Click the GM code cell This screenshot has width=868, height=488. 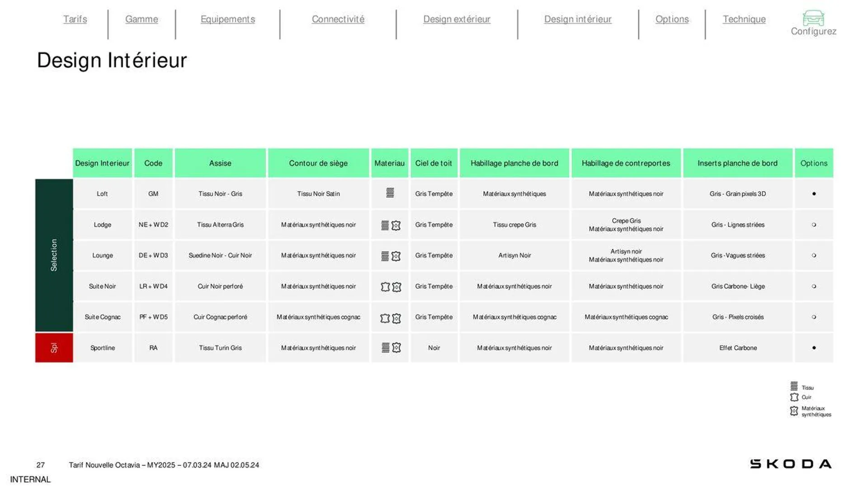point(153,194)
